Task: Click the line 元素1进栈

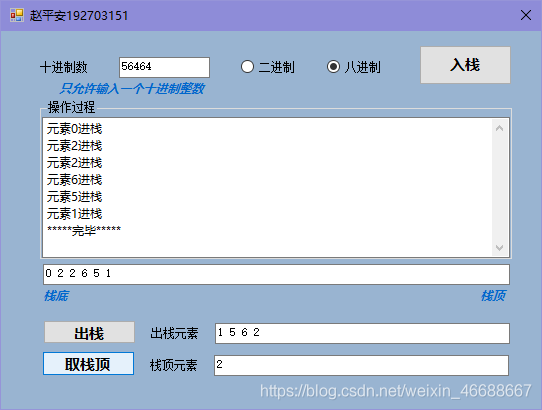Action: coord(75,214)
